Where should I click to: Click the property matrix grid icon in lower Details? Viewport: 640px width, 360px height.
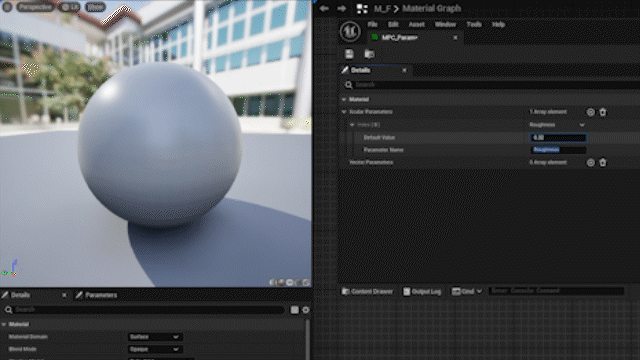pyautogui.click(x=294, y=310)
